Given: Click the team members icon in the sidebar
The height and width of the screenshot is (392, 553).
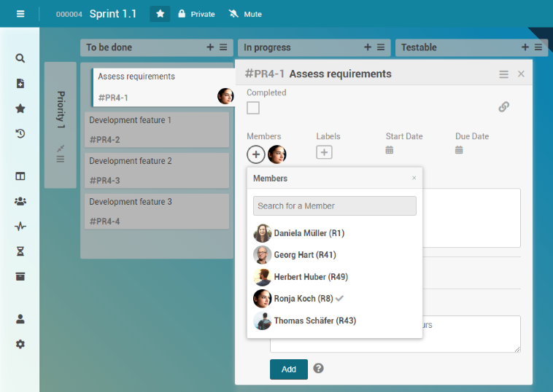Looking at the screenshot, I should pos(20,201).
